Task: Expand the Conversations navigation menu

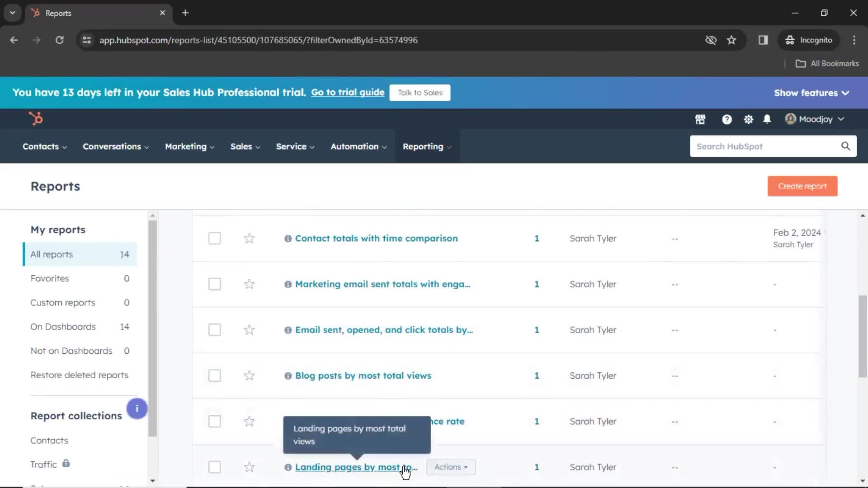Action: [x=116, y=146]
